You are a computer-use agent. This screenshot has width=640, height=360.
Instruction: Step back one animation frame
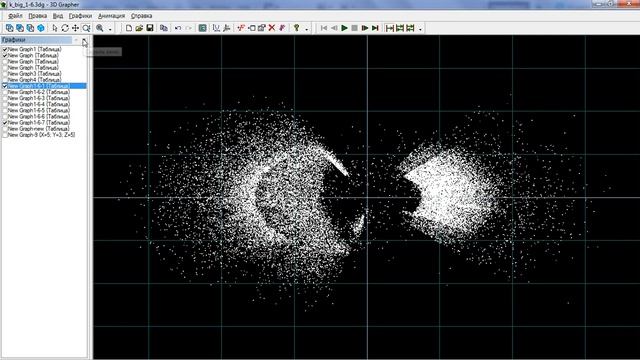tap(334, 28)
